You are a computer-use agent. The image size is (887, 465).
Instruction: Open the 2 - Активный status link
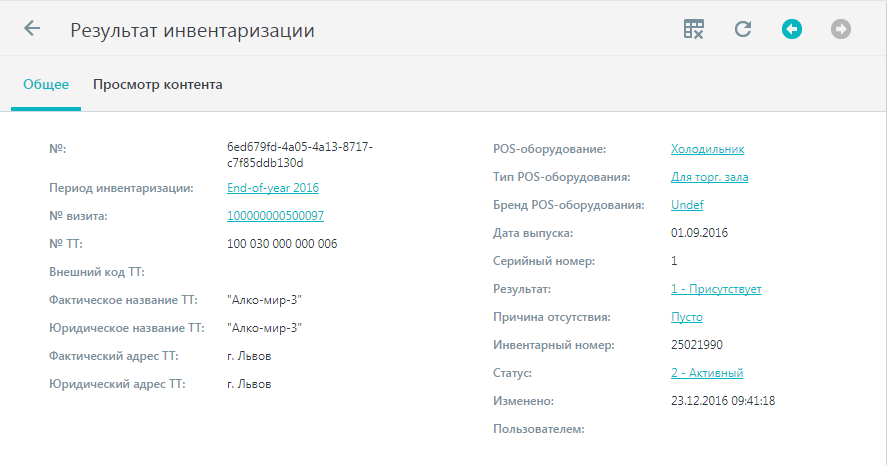(707, 373)
